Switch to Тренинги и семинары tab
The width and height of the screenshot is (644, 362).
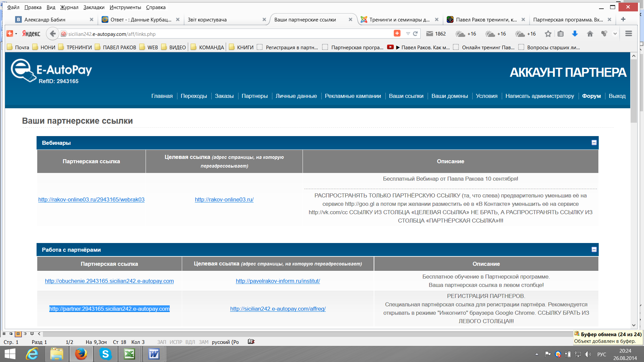(399, 19)
